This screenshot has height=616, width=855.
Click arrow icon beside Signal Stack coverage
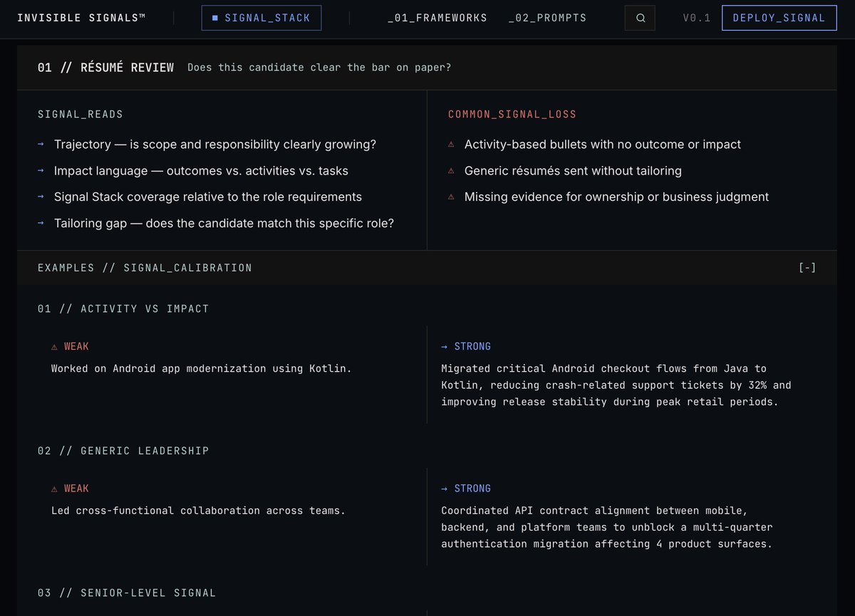[x=41, y=197]
